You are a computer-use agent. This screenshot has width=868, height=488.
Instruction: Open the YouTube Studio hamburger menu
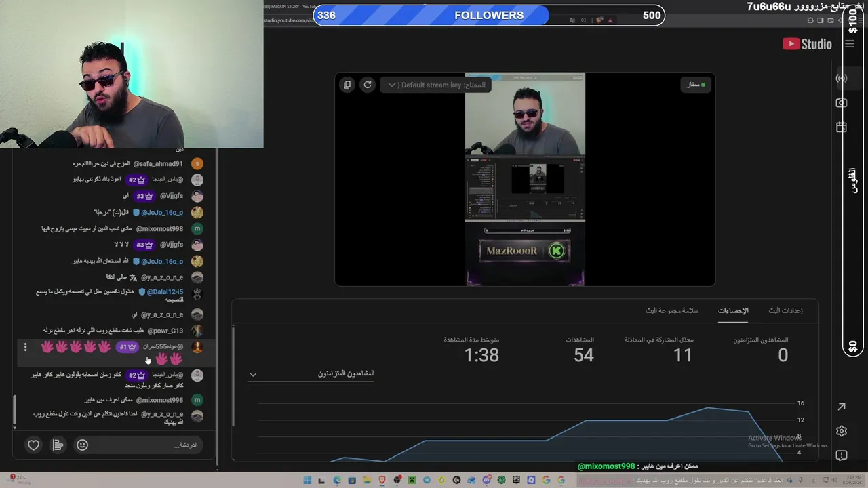850,44
